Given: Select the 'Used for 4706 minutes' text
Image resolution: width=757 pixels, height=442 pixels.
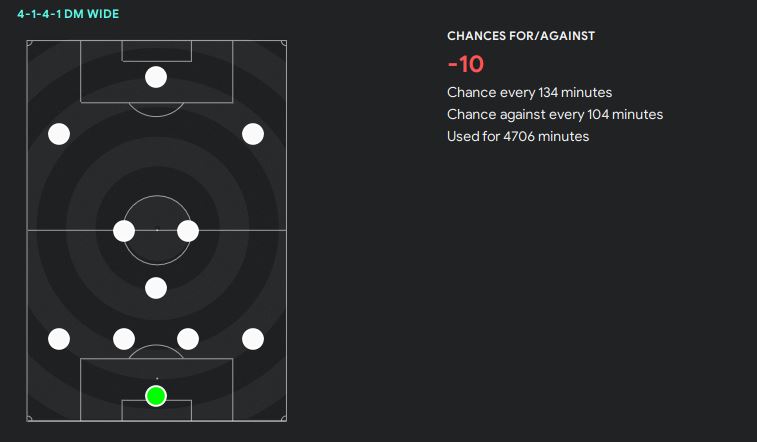Looking at the screenshot, I should pos(518,136).
